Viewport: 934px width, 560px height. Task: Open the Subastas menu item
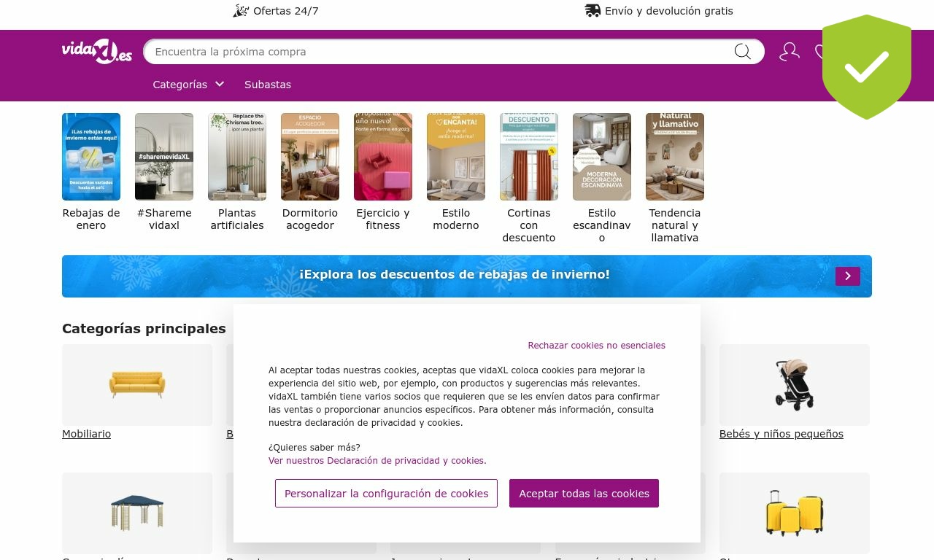tap(268, 85)
